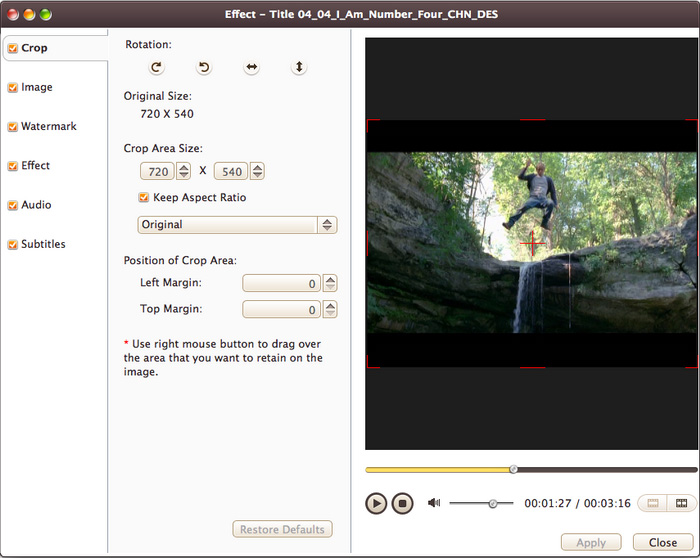Click the video progress slider handle
Image resolution: width=700 pixels, height=558 pixels.
(513, 469)
